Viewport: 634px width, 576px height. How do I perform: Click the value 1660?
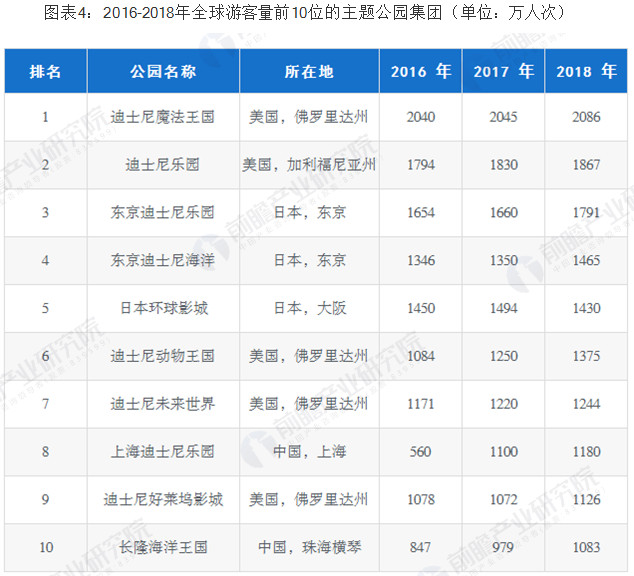coord(504,213)
